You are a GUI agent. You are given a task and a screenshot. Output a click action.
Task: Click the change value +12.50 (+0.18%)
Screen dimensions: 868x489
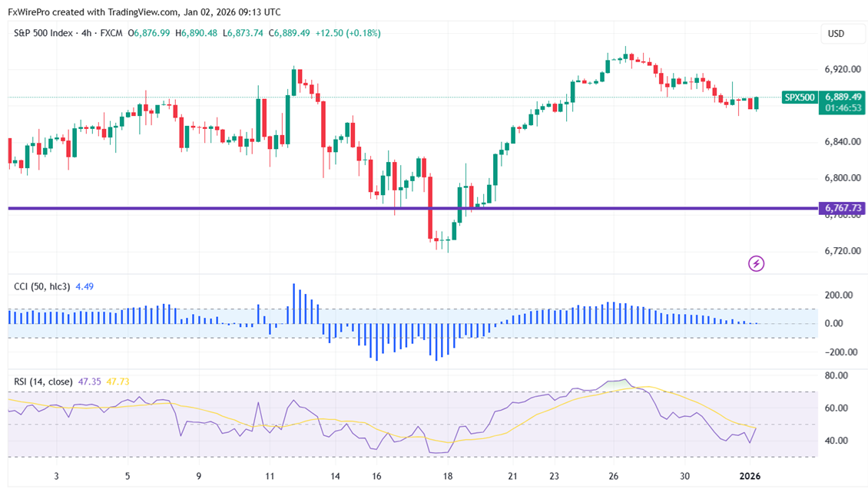coord(348,33)
